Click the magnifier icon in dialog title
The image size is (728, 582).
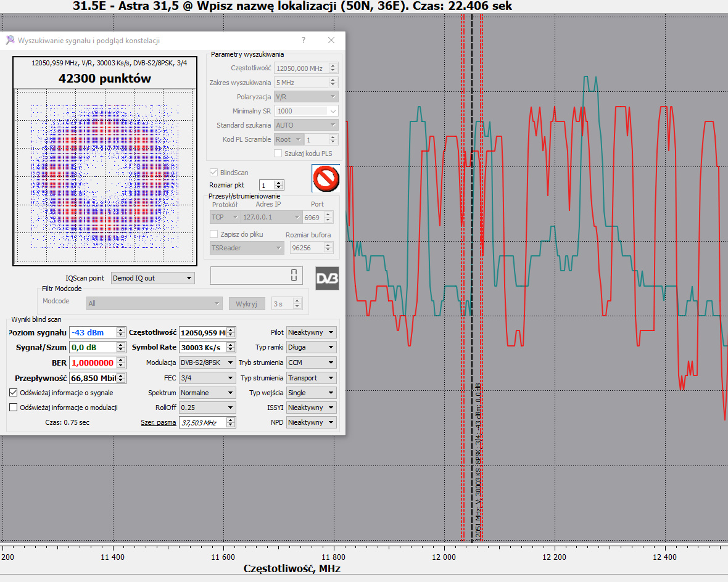(x=10, y=40)
